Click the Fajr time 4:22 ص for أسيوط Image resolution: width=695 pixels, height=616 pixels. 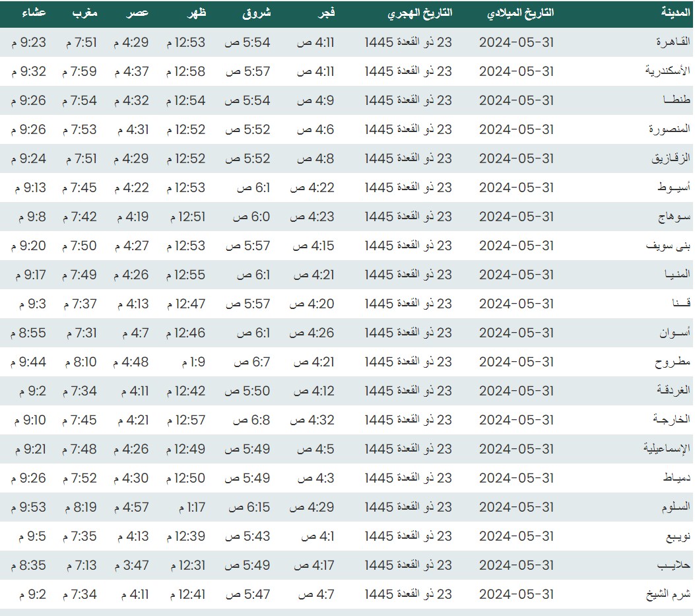tap(312, 188)
